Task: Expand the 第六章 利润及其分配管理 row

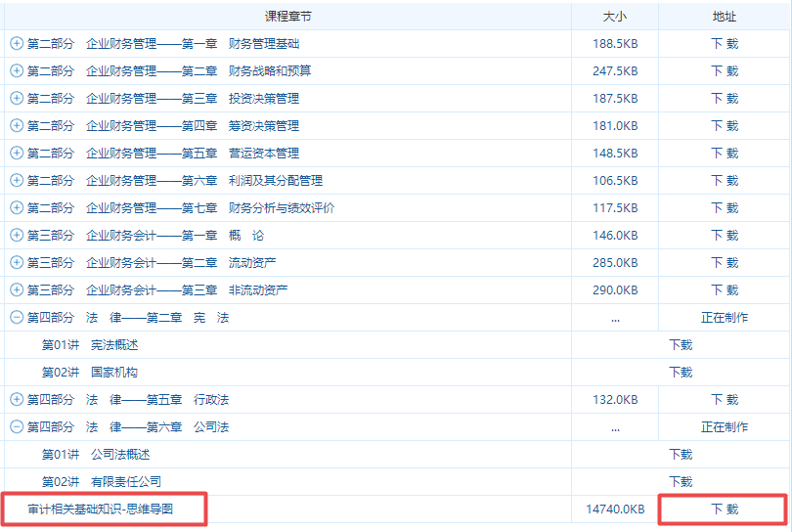Action: pos(17,180)
